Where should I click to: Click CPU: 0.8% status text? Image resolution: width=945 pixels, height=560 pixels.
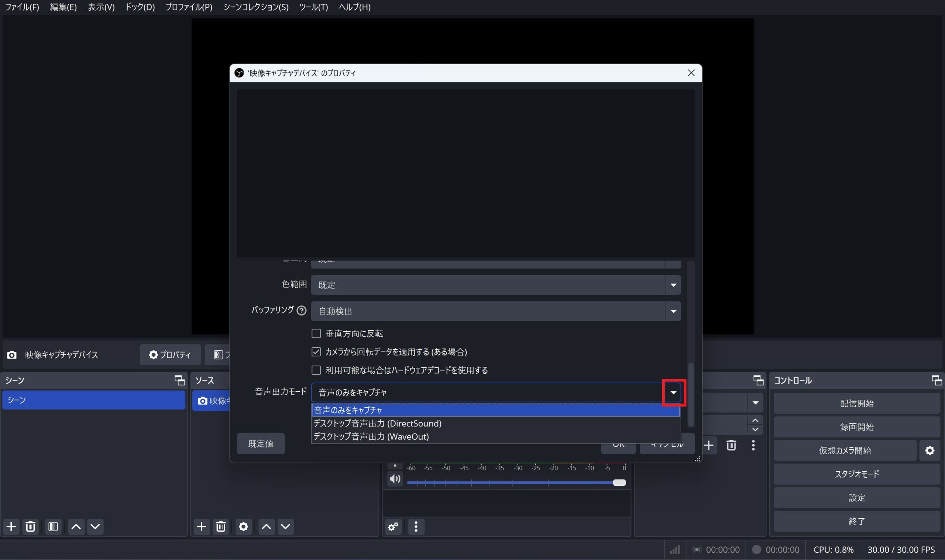pos(833,549)
